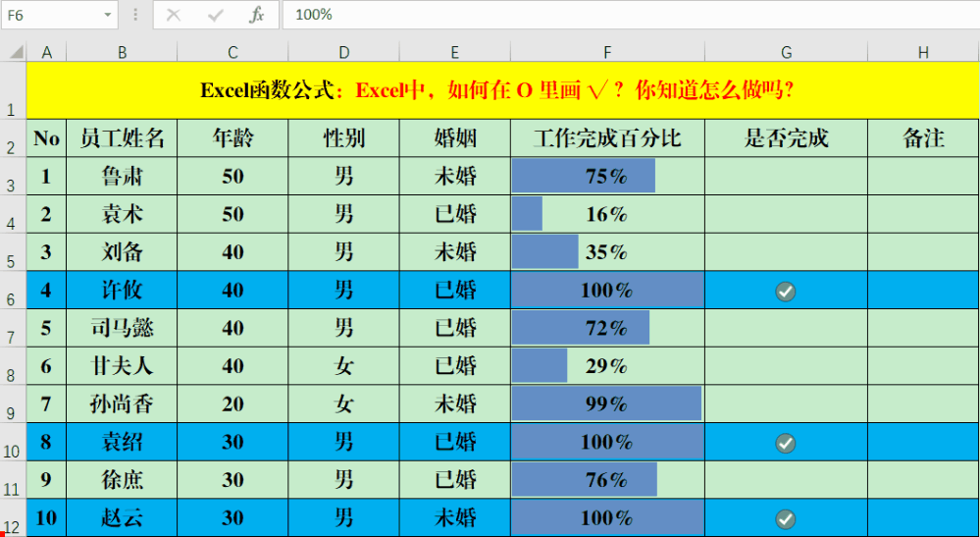This screenshot has width=980, height=537.
Task: Click the completion check icon for 赵云
Action: click(x=786, y=519)
